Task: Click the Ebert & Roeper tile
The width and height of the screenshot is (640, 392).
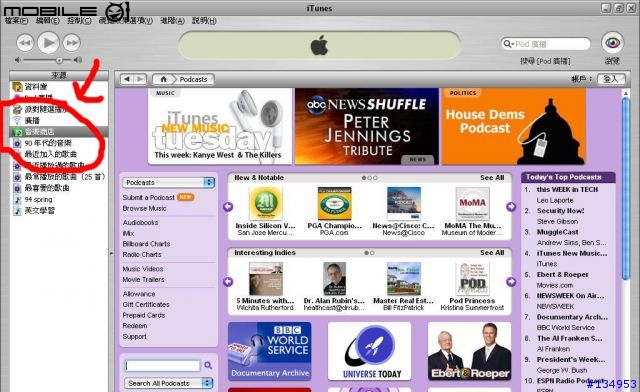Action: pyautogui.click(x=469, y=351)
